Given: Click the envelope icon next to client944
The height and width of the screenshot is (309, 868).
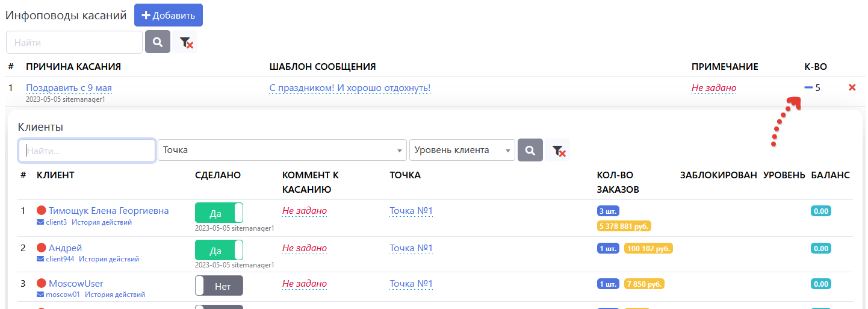Looking at the screenshot, I should [41, 259].
